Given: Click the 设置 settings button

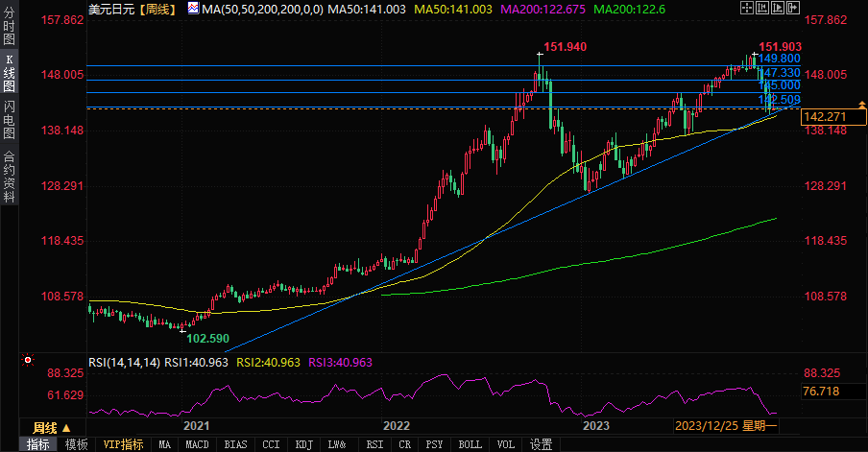Looking at the screenshot, I should pyautogui.click(x=542, y=444).
